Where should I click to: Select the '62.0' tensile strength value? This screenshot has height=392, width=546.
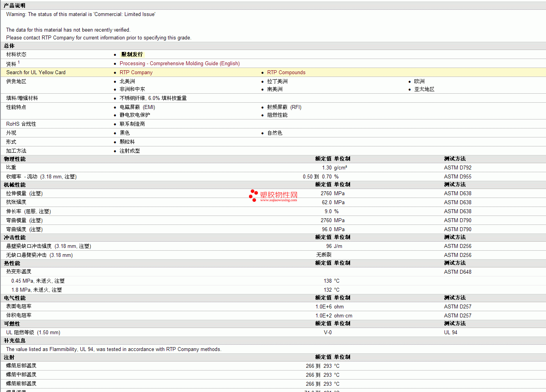(327, 203)
